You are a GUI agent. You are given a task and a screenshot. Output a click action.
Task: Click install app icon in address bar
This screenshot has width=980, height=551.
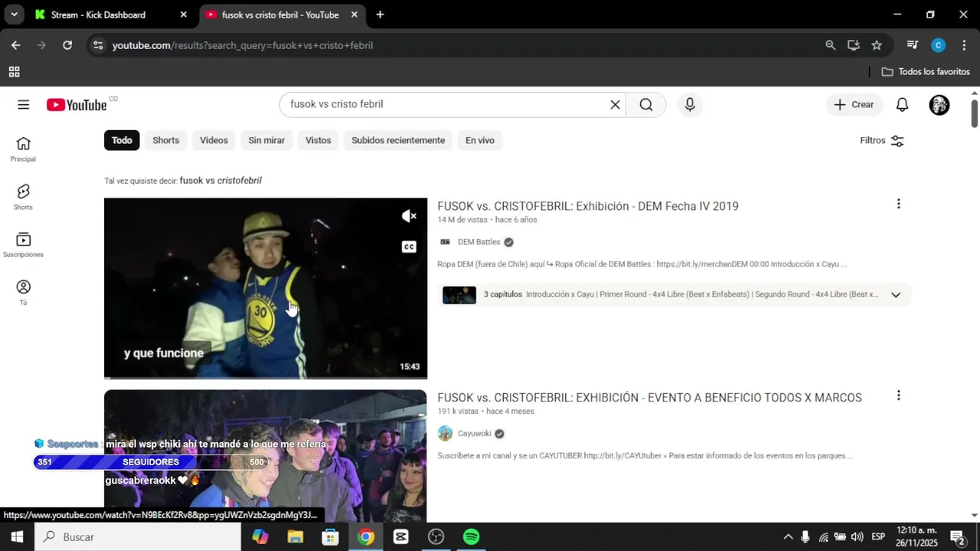854,45
